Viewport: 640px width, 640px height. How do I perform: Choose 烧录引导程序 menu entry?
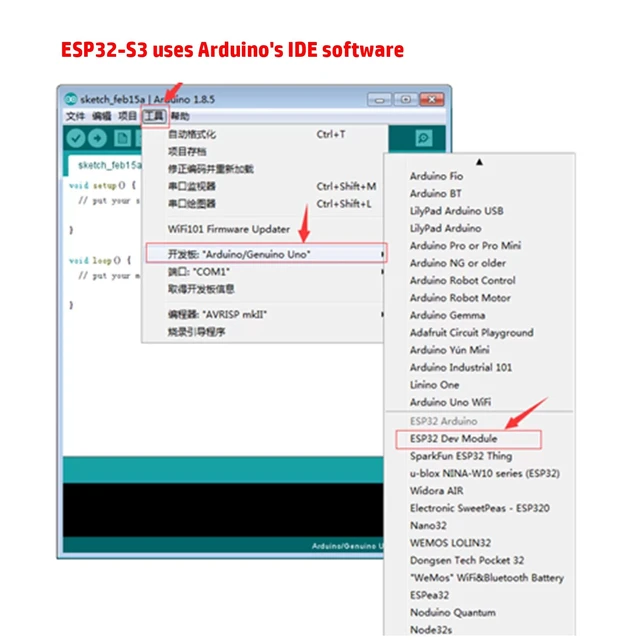pyautogui.click(x=263, y=332)
